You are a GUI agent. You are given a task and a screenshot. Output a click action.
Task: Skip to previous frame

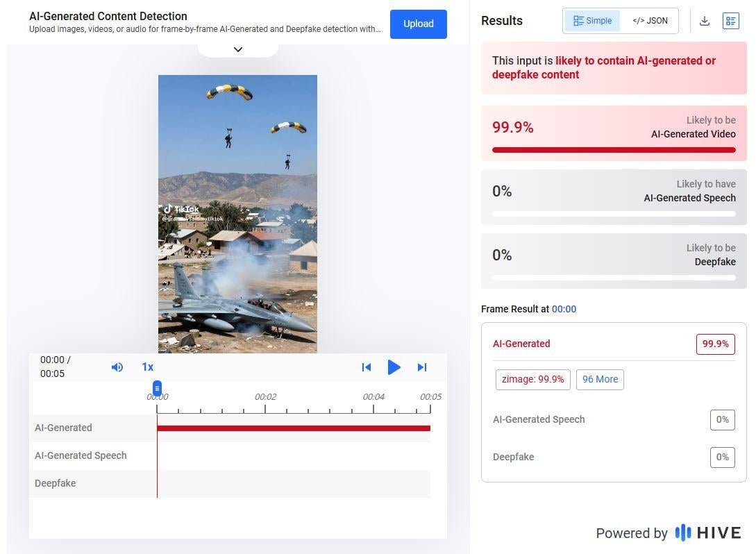tap(367, 367)
